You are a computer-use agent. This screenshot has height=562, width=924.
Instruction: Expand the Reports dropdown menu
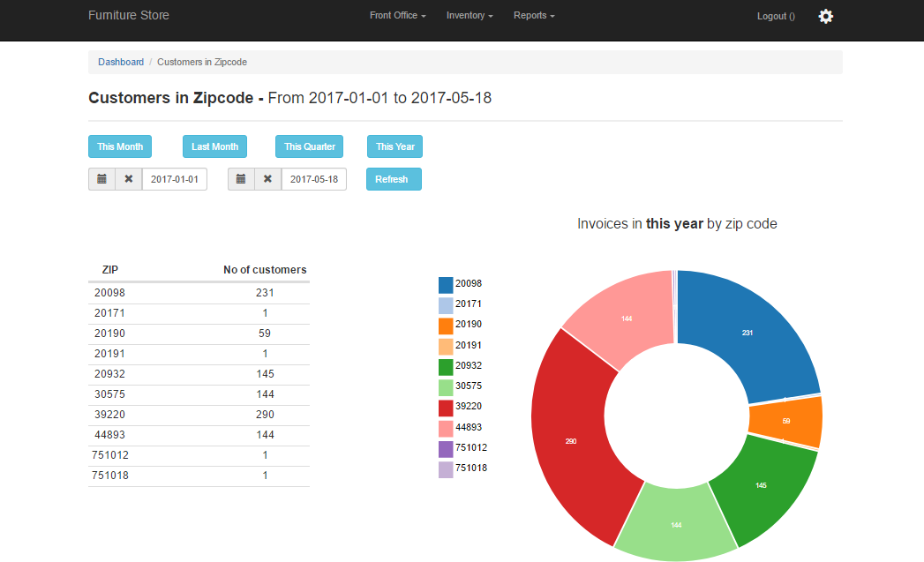[534, 16]
